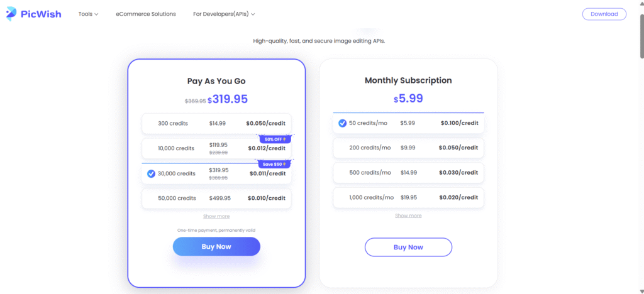The width and height of the screenshot is (644, 294).
Task: Click the Download button
Action: pos(604,14)
